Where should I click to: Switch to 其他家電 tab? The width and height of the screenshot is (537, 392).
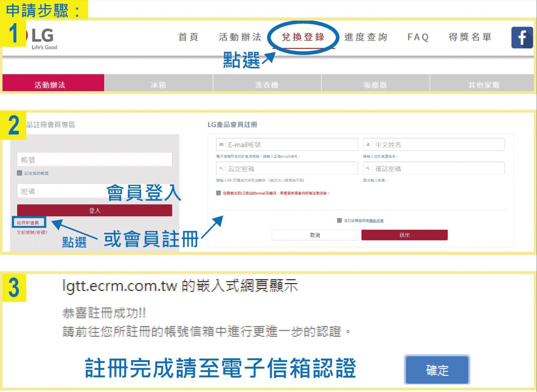482,83
